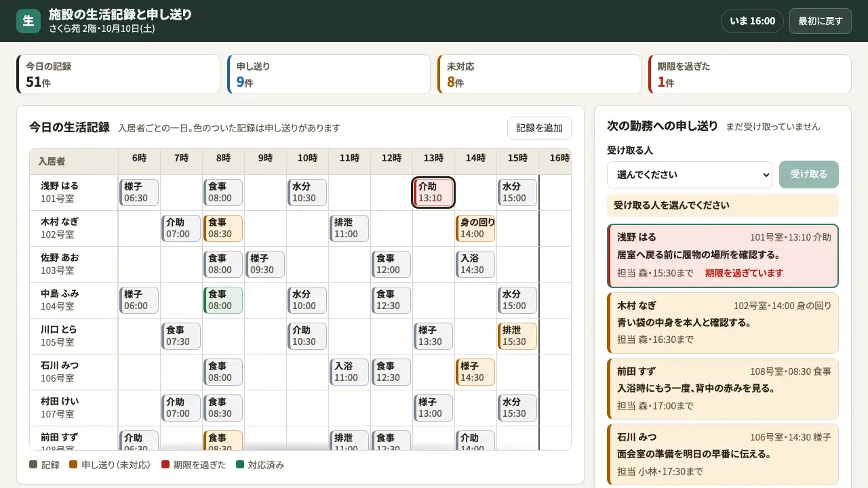Viewport: 868px width, 488px height.
Task: Click the 申し送り 9件 summary card
Action: pos(329,75)
